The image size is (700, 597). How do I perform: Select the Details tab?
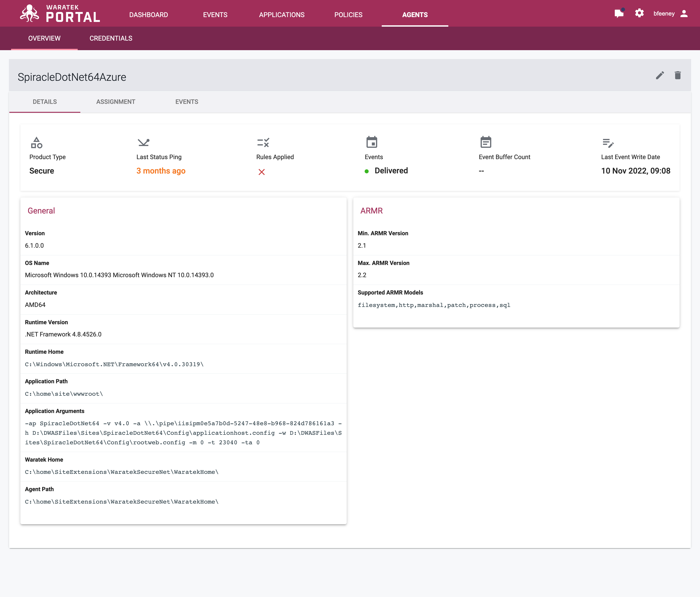pos(45,102)
